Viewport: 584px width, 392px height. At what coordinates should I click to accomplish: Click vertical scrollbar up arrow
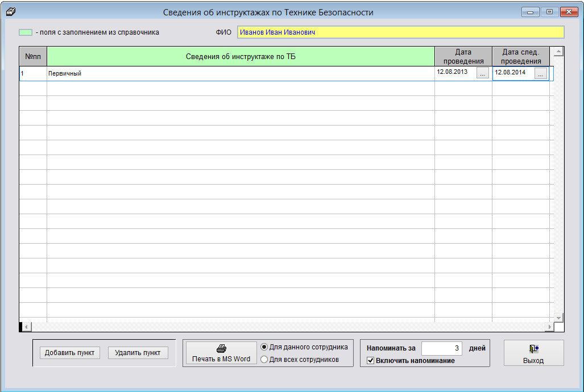(558, 51)
